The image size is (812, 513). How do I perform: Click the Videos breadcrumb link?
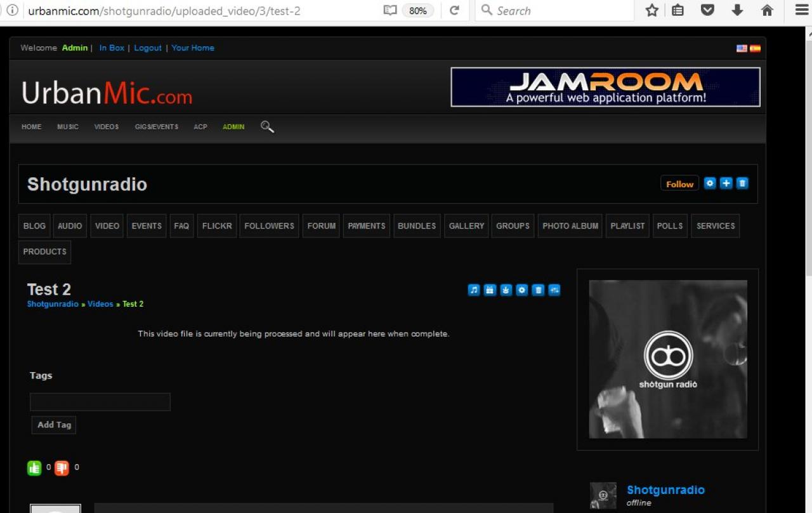(x=100, y=304)
